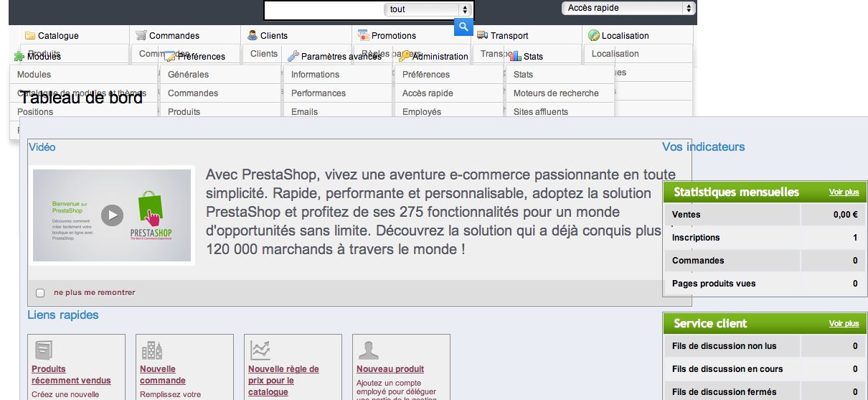The image size is (868, 400).
Task: Open the Localisation globe icon menu
Action: [594, 36]
